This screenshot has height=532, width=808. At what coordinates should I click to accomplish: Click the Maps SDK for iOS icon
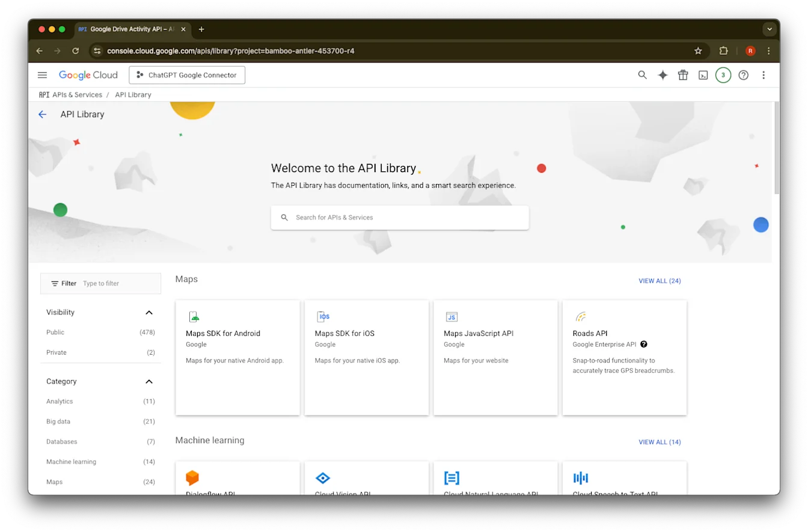coord(323,317)
